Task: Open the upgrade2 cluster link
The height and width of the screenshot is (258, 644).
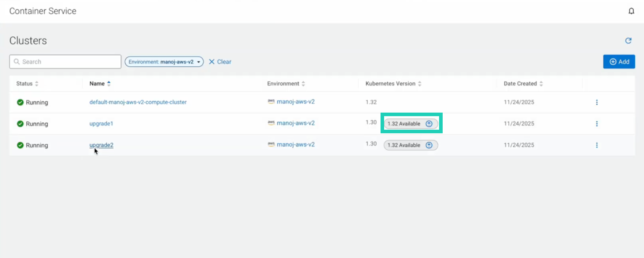Action: click(x=101, y=145)
